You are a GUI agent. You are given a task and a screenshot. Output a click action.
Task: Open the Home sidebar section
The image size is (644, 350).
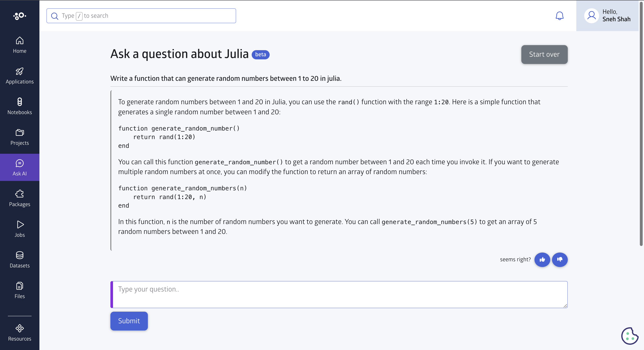coord(19,45)
